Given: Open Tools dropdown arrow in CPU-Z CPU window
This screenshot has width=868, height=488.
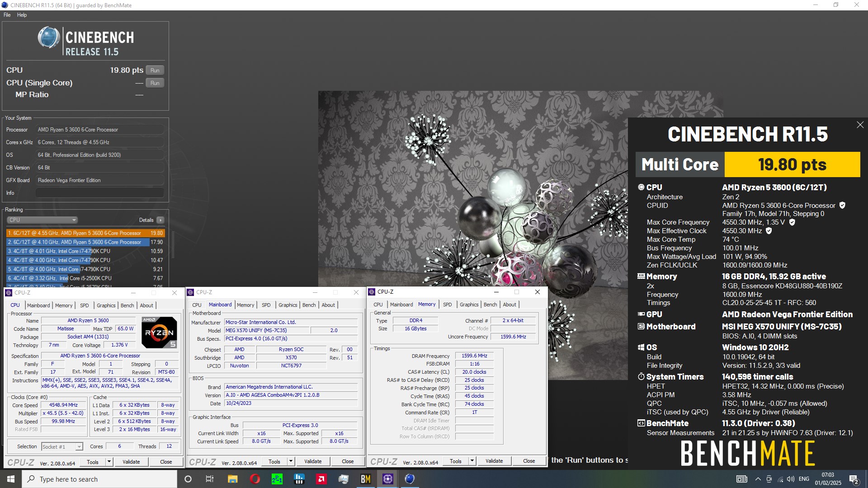Looking at the screenshot, I should (x=109, y=462).
